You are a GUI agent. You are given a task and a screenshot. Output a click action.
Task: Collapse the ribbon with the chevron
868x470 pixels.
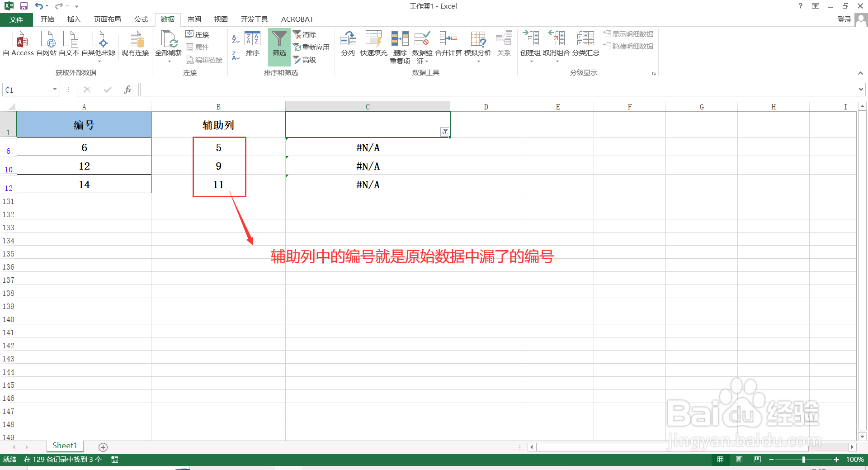tap(860, 73)
